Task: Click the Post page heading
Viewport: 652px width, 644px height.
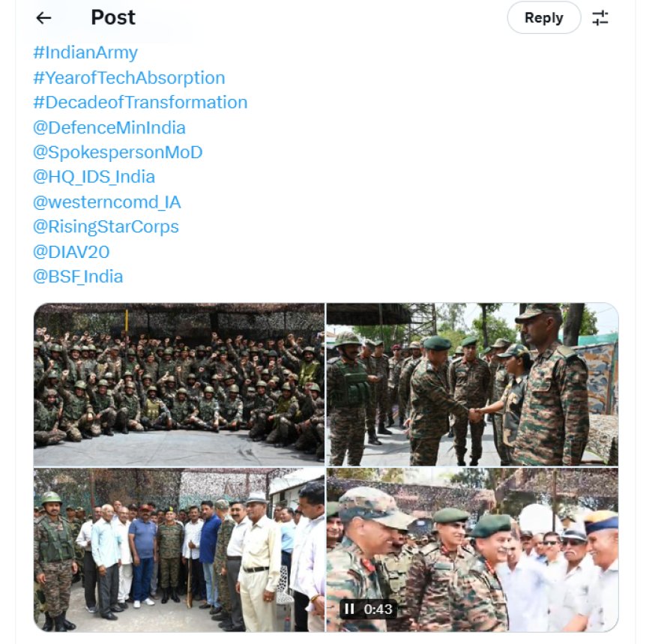Action: (113, 17)
